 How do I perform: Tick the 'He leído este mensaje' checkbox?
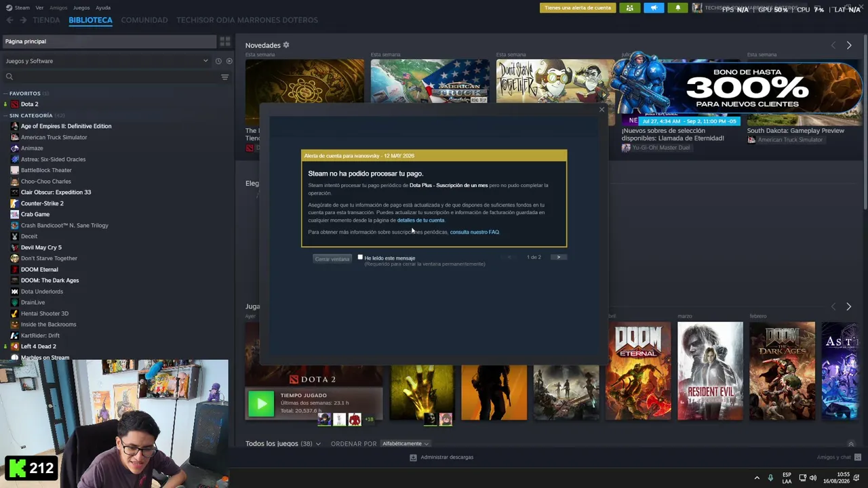pos(360,258)
